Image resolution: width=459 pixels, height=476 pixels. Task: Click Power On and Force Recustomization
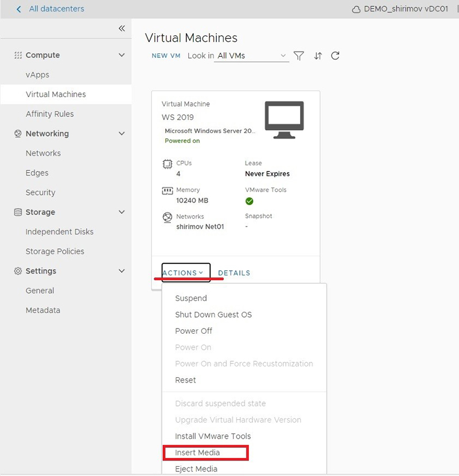pyautogui.click(x=244, y=364)
